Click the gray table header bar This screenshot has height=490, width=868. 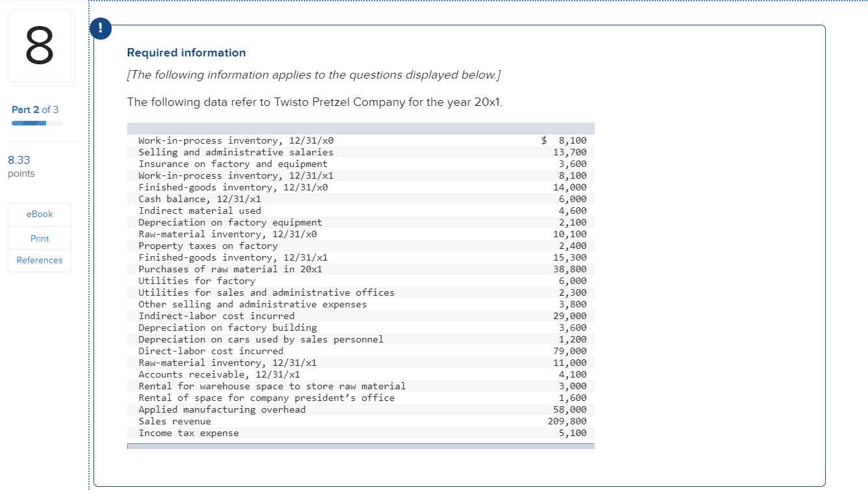(361, 129)
